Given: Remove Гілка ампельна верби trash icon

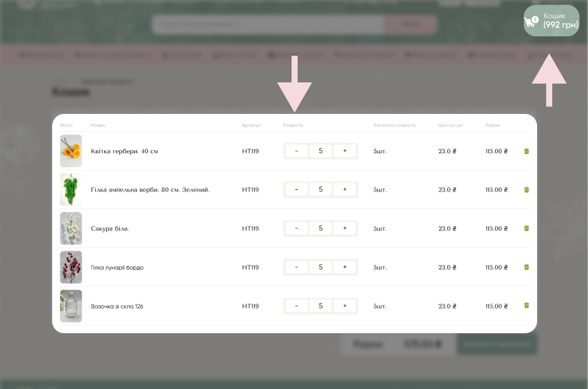Looking at the screenshot, I should pos(526,190).
